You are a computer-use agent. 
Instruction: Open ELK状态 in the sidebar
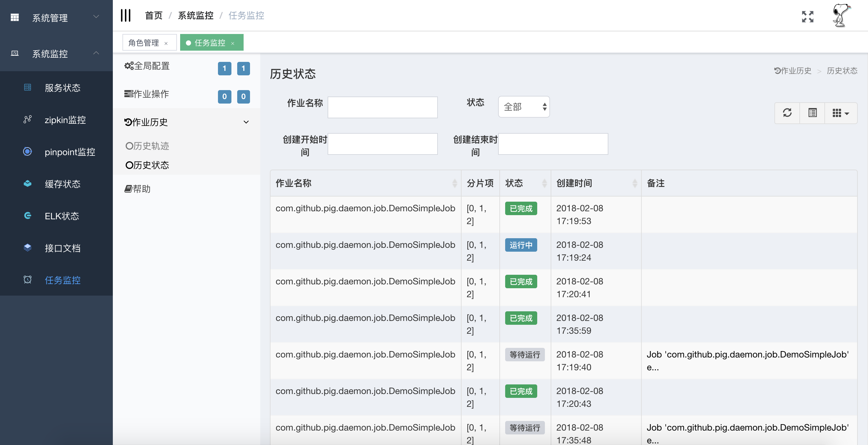(x=62, y=216)
